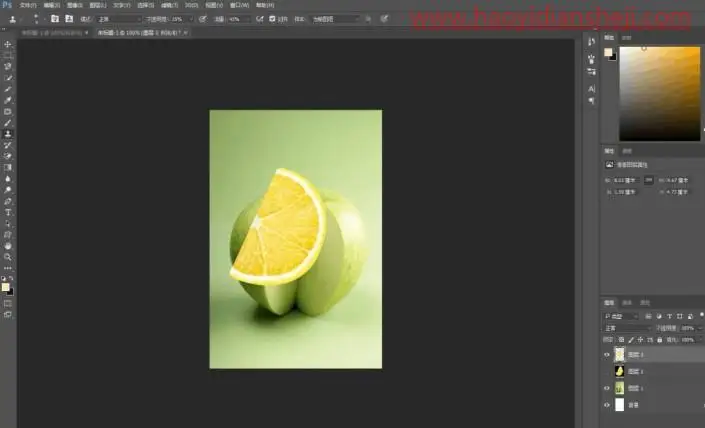Show the hidden lemon-on-black layer

(x=607, y=371)
